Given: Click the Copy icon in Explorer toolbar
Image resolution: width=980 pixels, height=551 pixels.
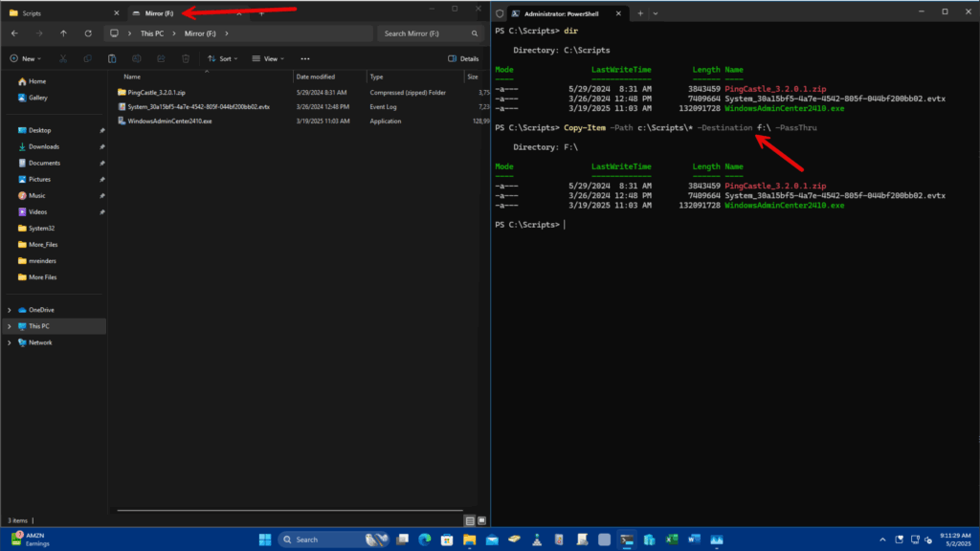Looking at the screenshot, I should point(87,58).
